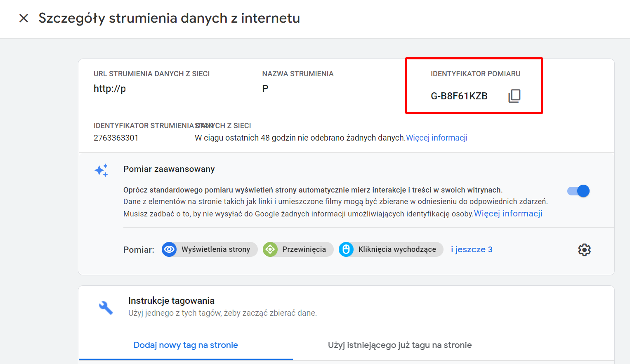Viewport: 630px width, 364px height.
Task: Select the Kliknięcia wychodzące chip
Action: [x=391, y=249]
